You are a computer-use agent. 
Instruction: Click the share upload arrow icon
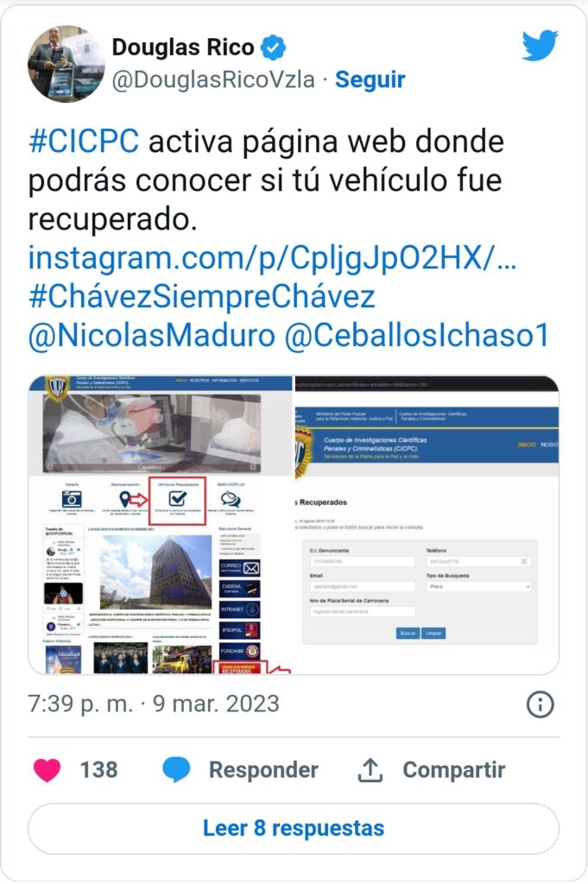(370, 770)
